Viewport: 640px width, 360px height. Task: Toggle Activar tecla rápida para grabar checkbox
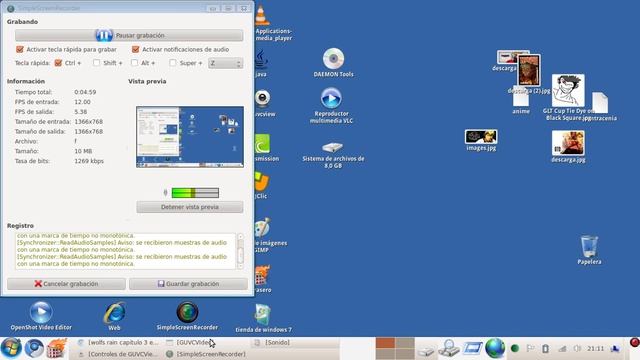coord(20,49)
